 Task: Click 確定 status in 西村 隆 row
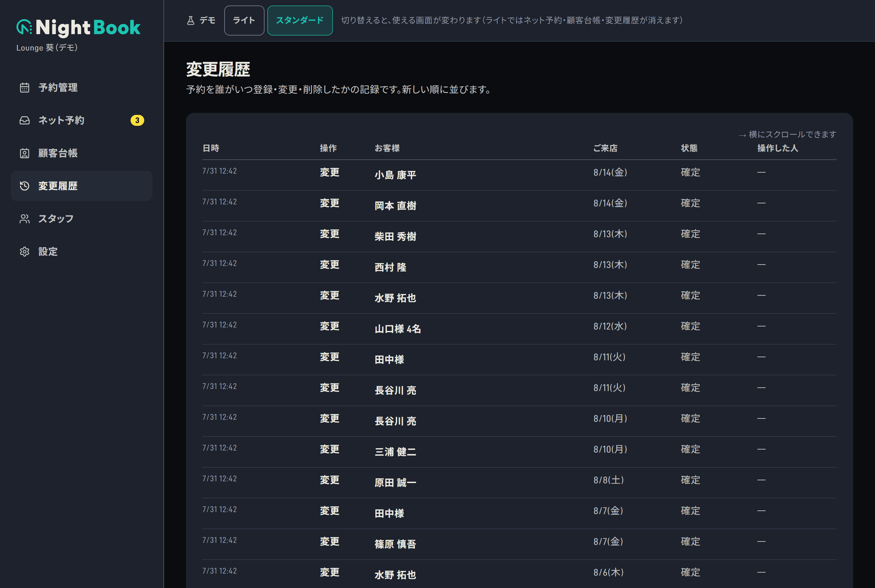point(690,265)
